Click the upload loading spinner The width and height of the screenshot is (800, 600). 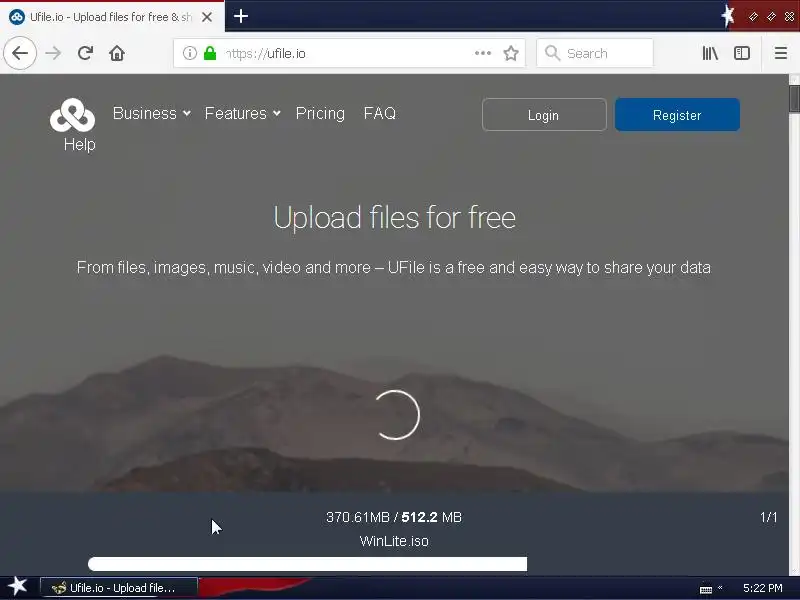[x=396, y=415]
